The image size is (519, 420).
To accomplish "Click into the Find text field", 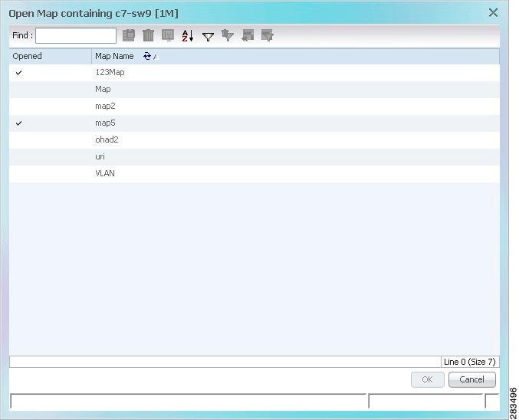I will 76,35.
